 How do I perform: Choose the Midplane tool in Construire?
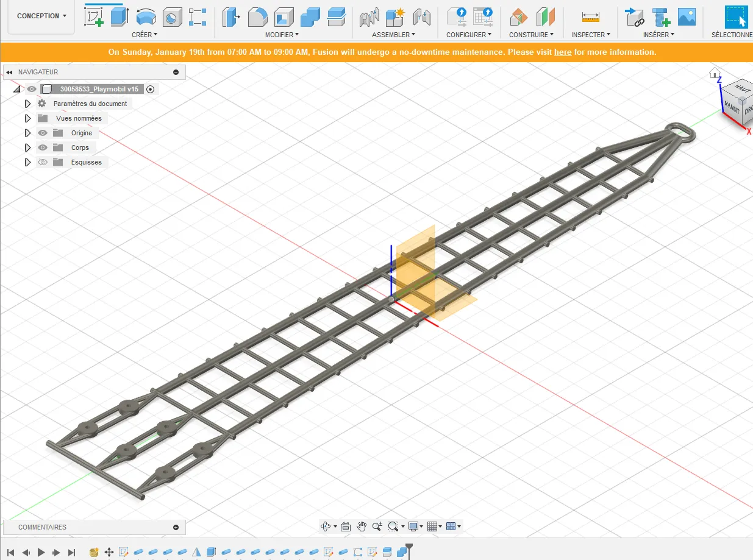[x=545, y=16]
